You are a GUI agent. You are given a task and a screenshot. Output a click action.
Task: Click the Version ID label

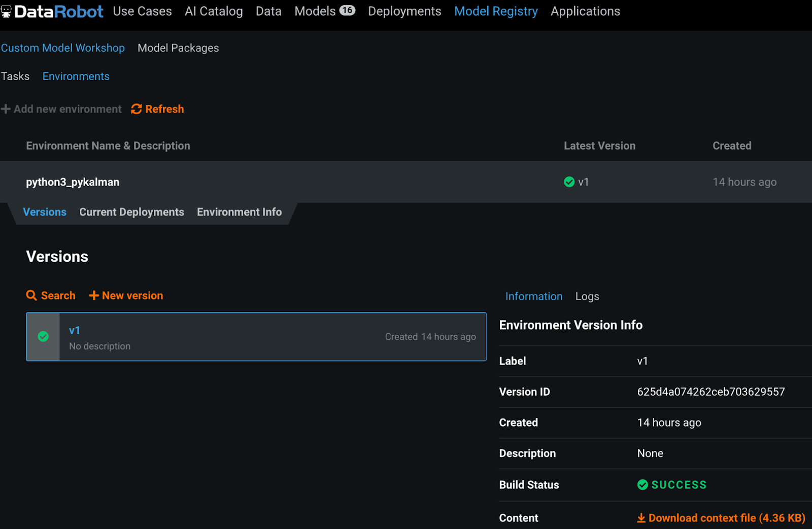[x=524, y=392]
